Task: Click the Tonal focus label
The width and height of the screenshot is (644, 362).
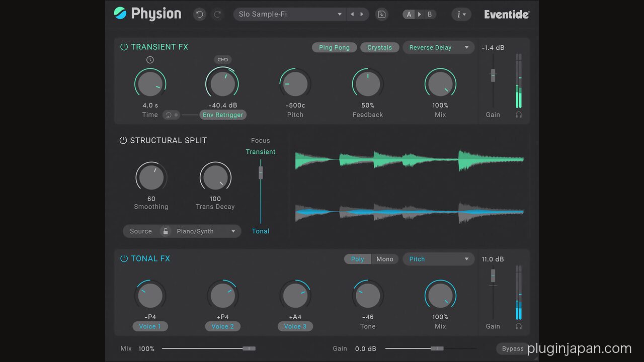Action: 261,231
